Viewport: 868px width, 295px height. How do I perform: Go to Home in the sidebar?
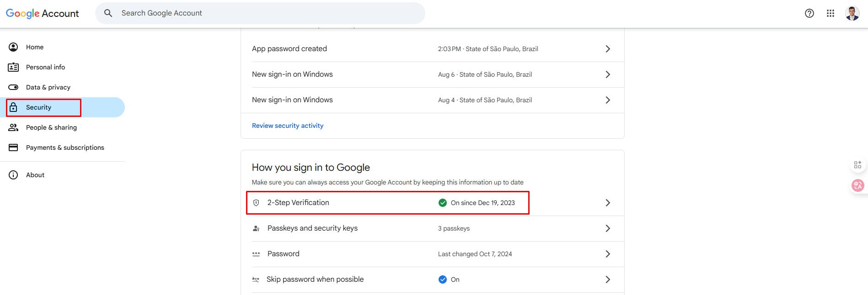(62, 47)
